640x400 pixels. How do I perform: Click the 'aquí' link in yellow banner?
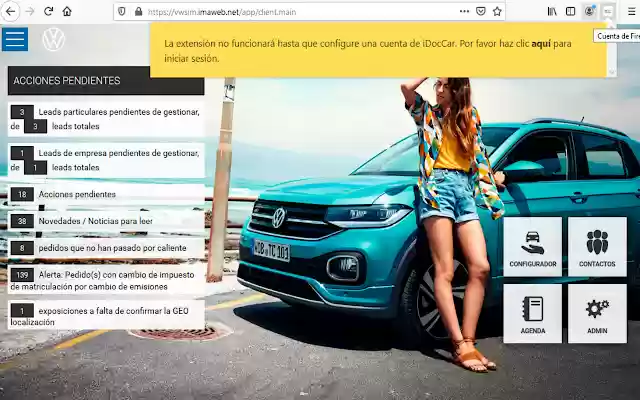click(541, 44)
